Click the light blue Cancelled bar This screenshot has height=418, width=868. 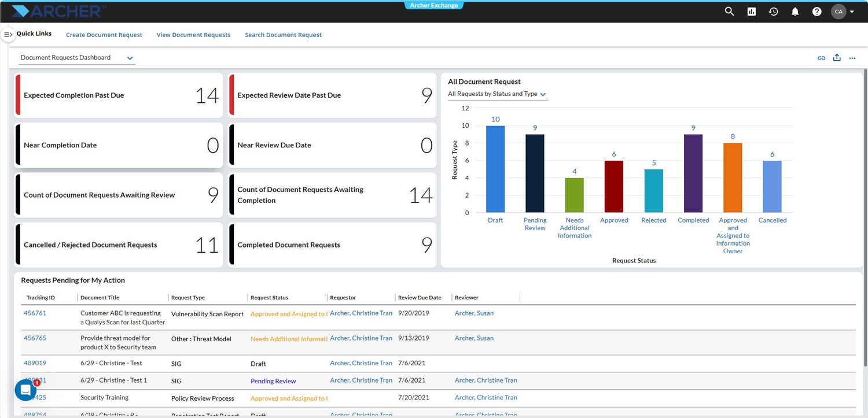coord(773,187)
